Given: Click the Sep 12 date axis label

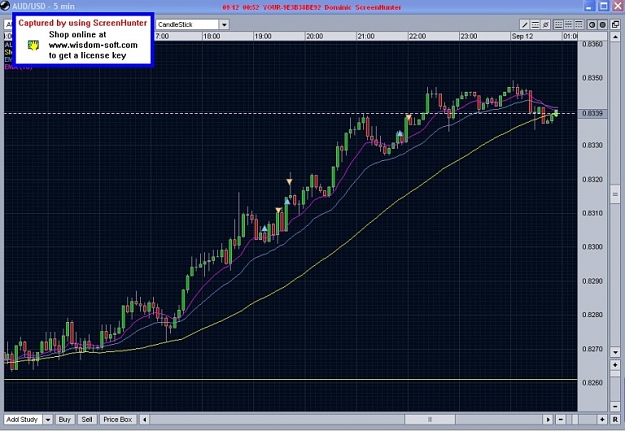Looking at the screenshot, I should 522,36.
